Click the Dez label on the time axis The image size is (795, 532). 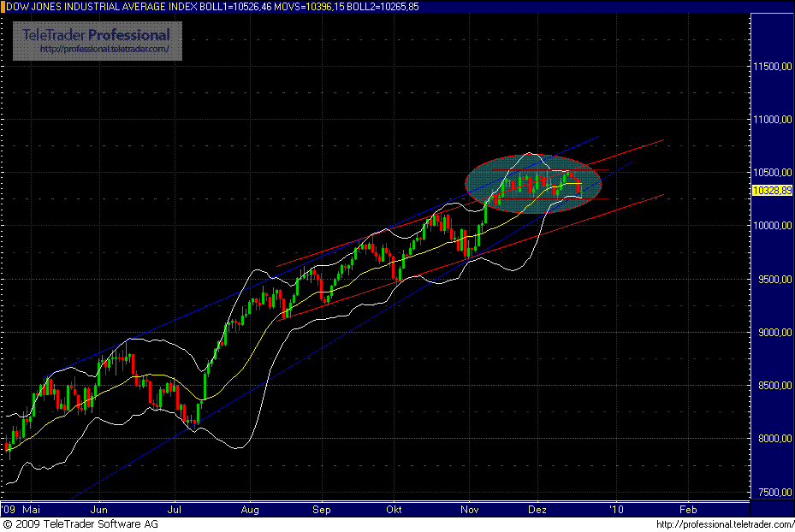coord(537,509)
